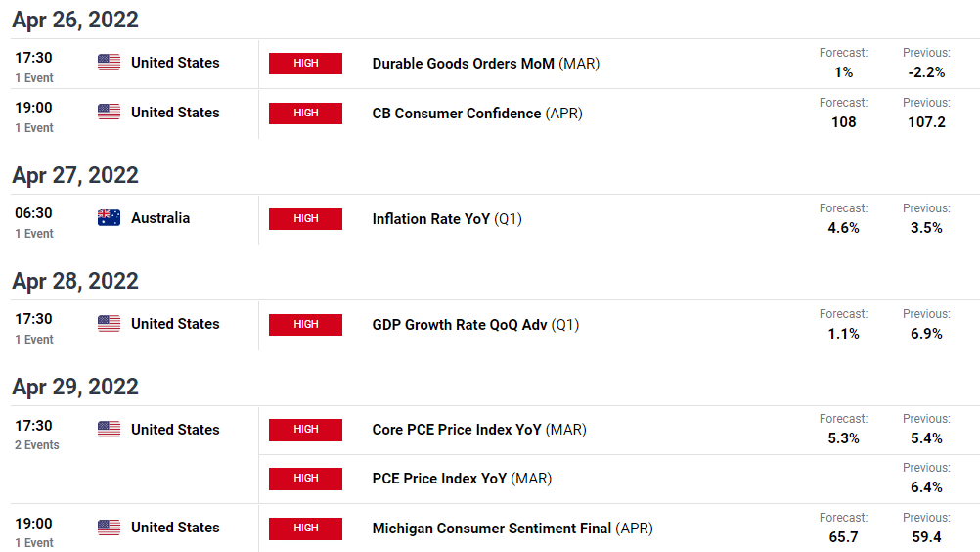The width and height of the screenshot is (980, 552).
Task: Click the HIGH badge next to Durable Goods Orders
Action: pos(305,64)
